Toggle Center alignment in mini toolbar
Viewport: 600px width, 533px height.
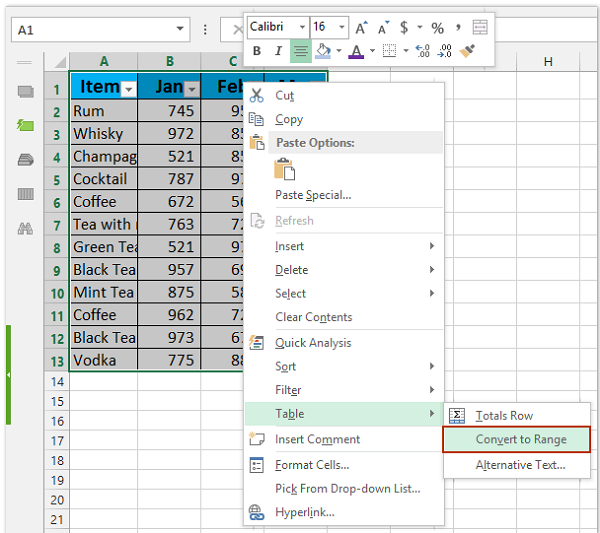(301, 51)
